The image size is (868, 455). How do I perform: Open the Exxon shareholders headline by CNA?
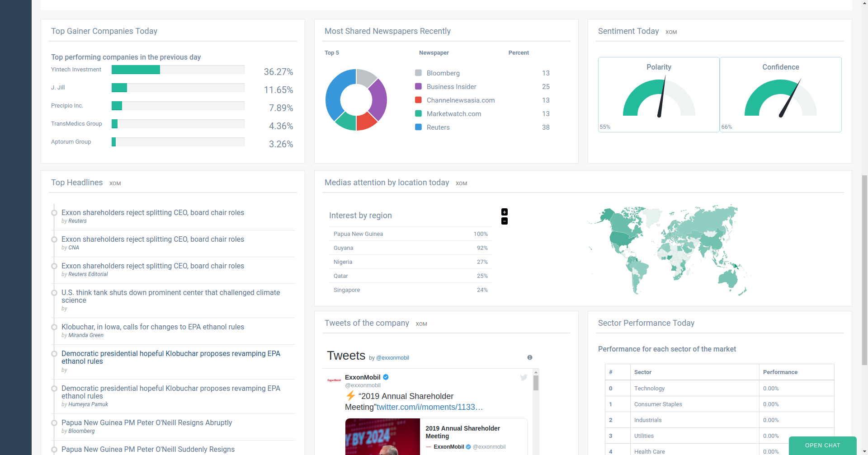coord(153,239)
